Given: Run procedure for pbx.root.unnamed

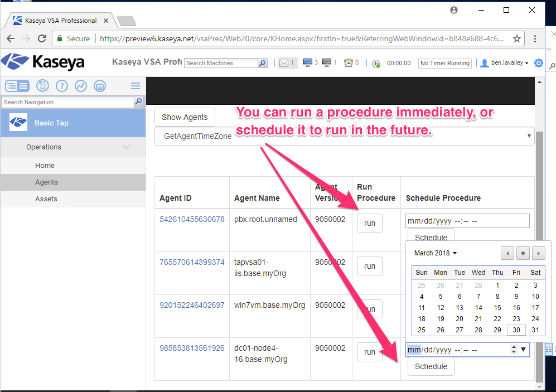Looking at the screenshot, I should tap(370, 223).
